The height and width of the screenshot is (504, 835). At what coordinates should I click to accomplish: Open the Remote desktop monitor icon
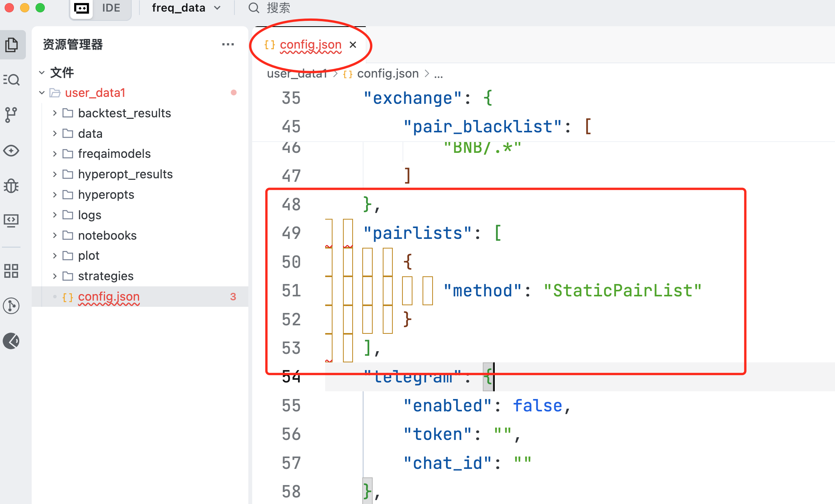point(12,220)
